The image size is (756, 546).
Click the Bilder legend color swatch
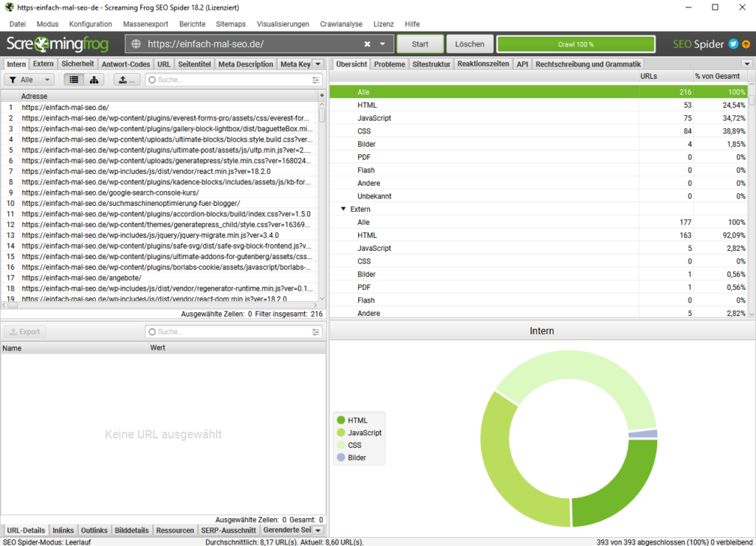click(x=341, y=457)
